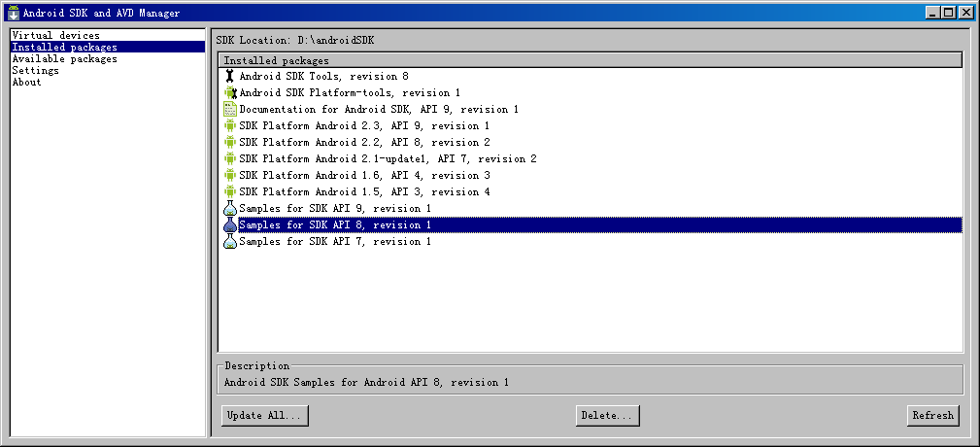Click the Update All... button
Viewport: 980px width, 447px height.
(x=265, y=415)
